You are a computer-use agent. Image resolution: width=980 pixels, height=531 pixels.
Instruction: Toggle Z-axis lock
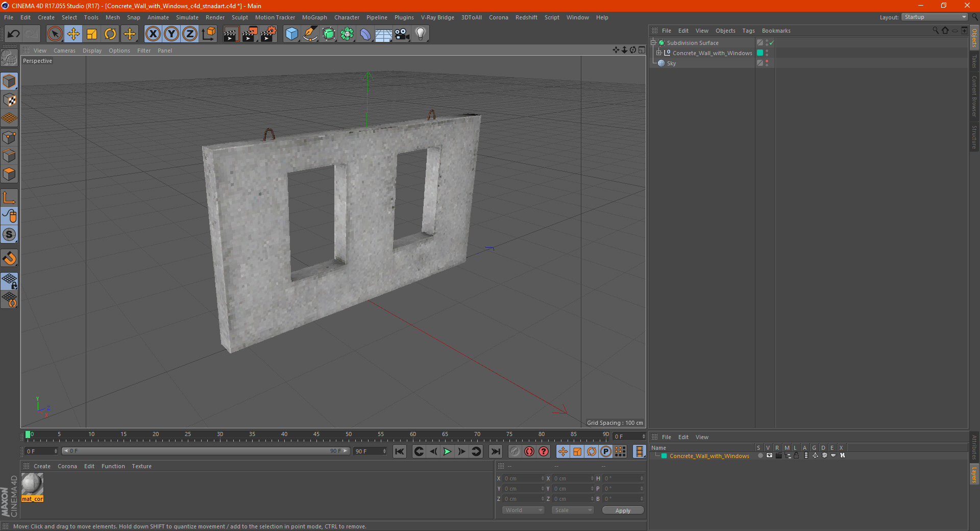(190, 34)
